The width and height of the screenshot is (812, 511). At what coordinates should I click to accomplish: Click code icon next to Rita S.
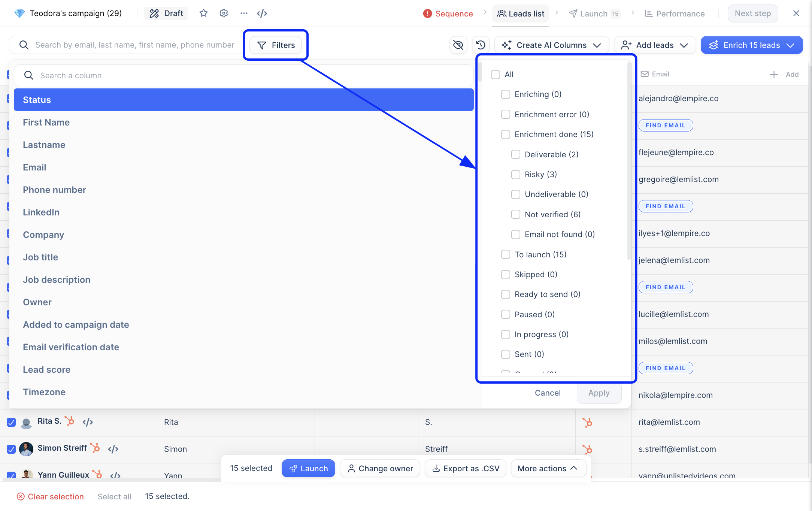click(88, 422)
